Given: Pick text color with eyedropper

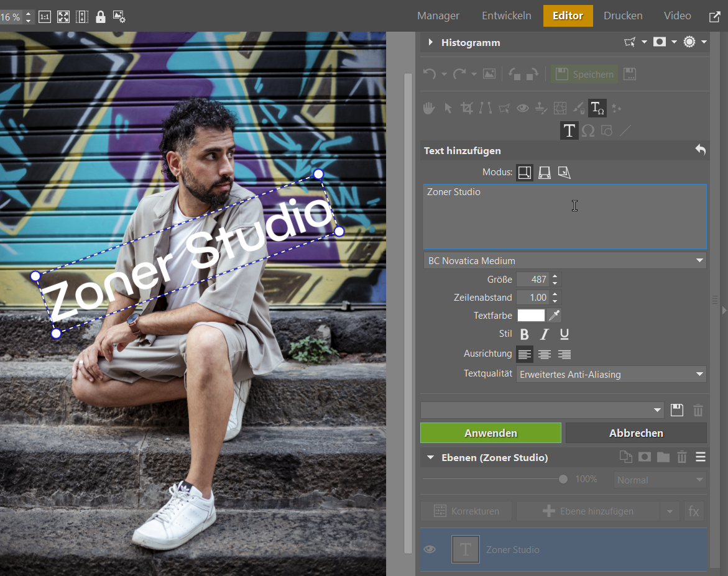Looking at the screenshot, I should 555,316.
